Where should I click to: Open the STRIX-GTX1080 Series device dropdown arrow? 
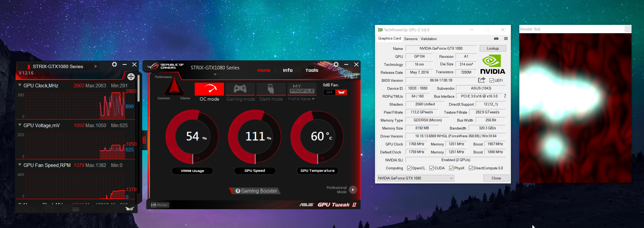coord(215,75)
